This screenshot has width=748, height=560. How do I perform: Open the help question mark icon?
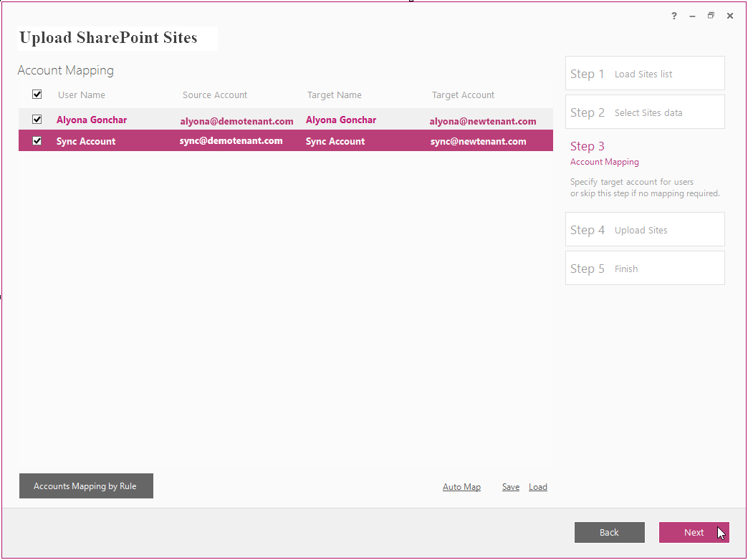[673, 16]
